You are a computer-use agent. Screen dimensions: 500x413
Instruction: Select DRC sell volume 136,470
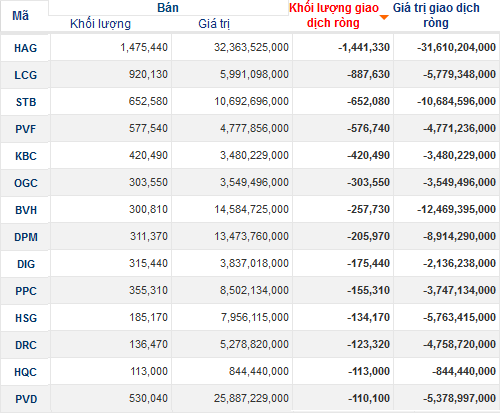(x=148, y=344)
